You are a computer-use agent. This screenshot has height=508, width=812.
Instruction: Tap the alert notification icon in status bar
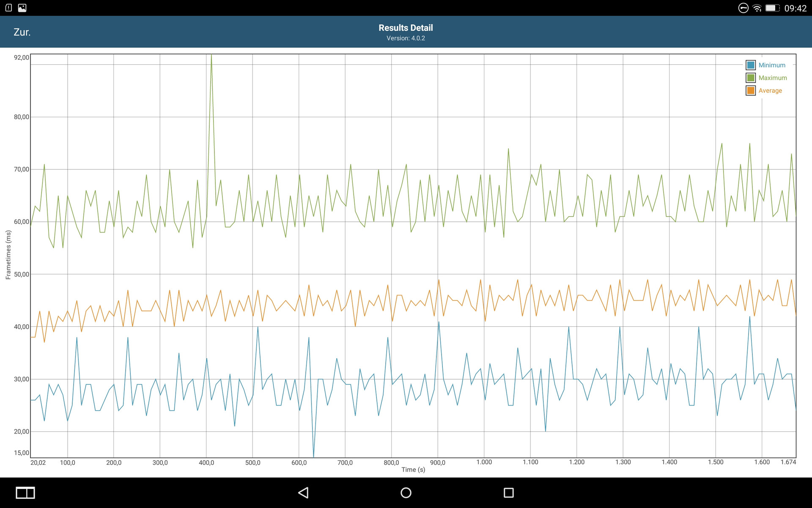[8, 8]
